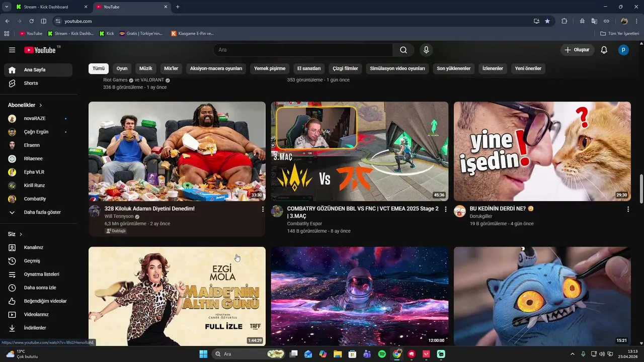Open Oynatma listeleri playlists

[x=38, y=274]
